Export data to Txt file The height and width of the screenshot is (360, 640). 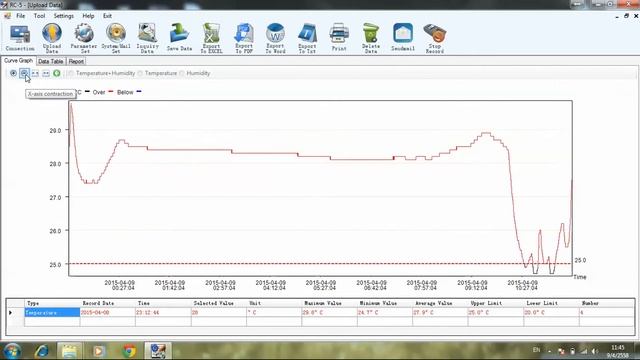[307, 38]
